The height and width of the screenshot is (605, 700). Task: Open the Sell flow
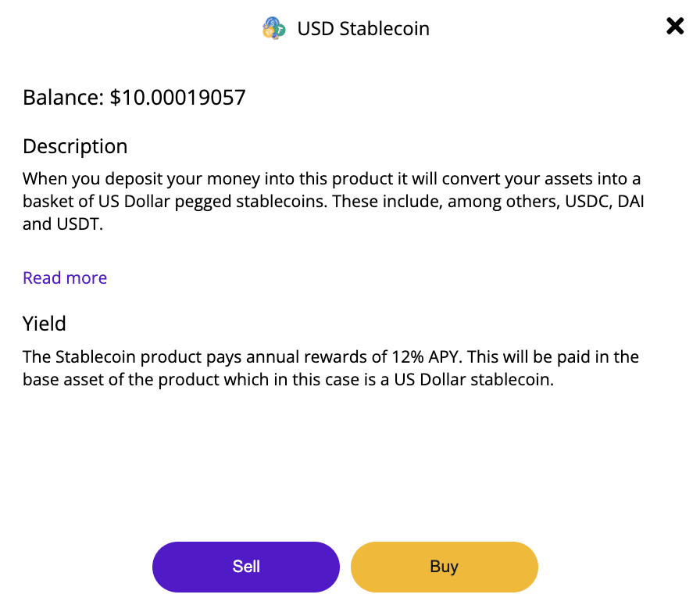click(x=246, y=567)
